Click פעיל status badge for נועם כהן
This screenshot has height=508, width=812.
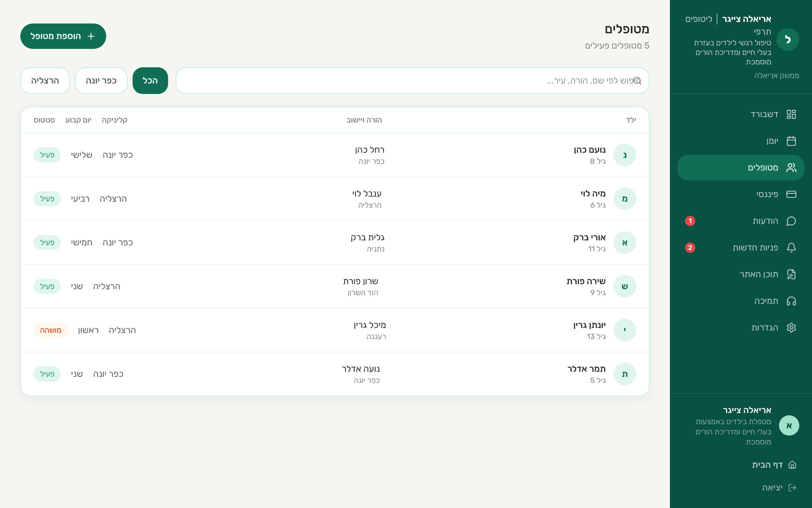[47, 155]
